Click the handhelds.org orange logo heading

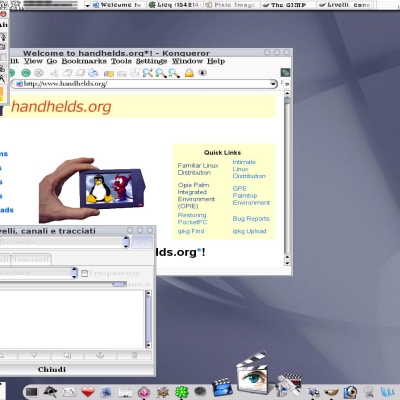(x=61, y=107)
